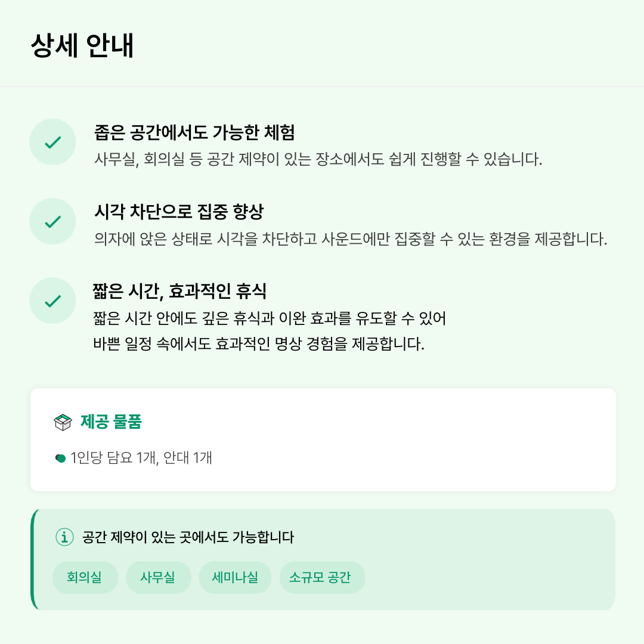Viewport: 644px width, 644px height.
Task: Click the 상세 안내 page heading
Action: coord(82,45)
